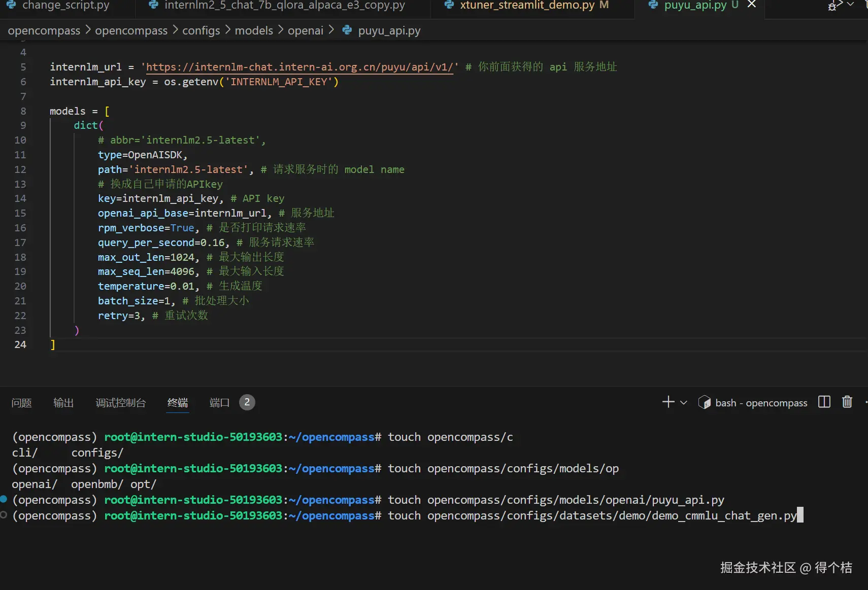Click the blue command status dot in terminal

(x=4, y=499)
